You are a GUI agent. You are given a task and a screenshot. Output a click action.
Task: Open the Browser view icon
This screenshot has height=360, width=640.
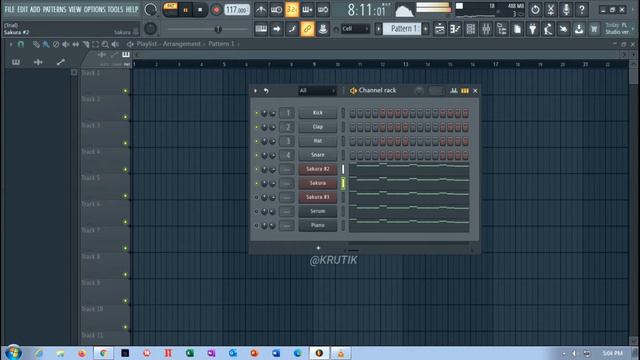502,29
